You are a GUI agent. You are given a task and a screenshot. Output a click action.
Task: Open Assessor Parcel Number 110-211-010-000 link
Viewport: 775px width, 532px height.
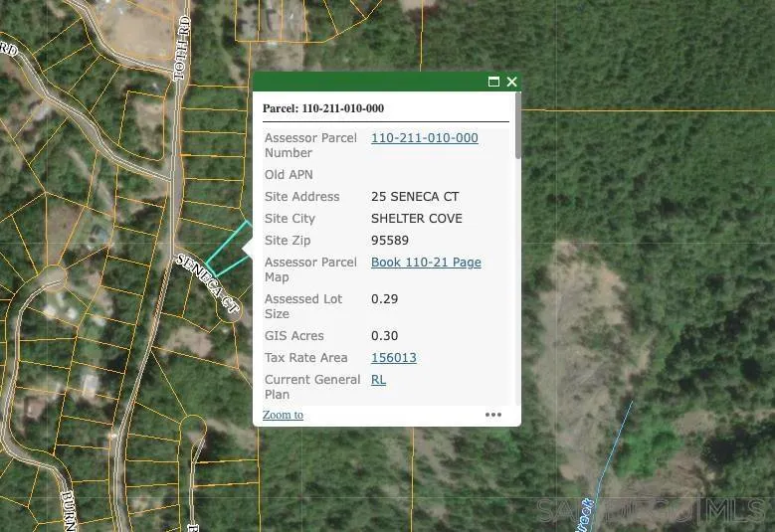click(x=424, y=138)
